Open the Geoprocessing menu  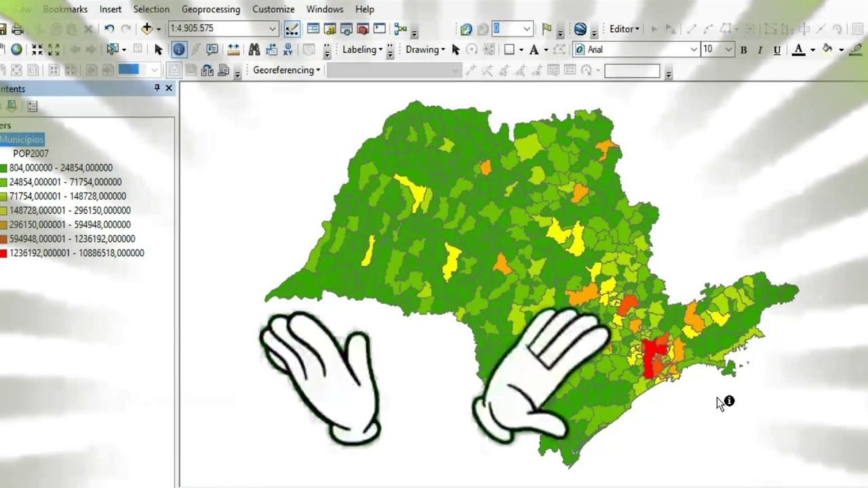point(211,9)
